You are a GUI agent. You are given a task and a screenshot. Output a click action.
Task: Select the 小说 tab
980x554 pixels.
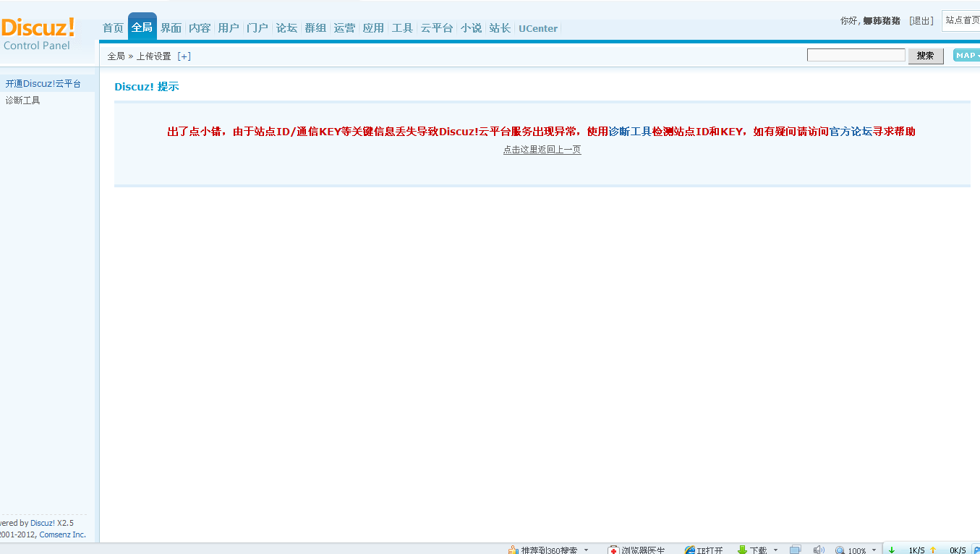471,28
